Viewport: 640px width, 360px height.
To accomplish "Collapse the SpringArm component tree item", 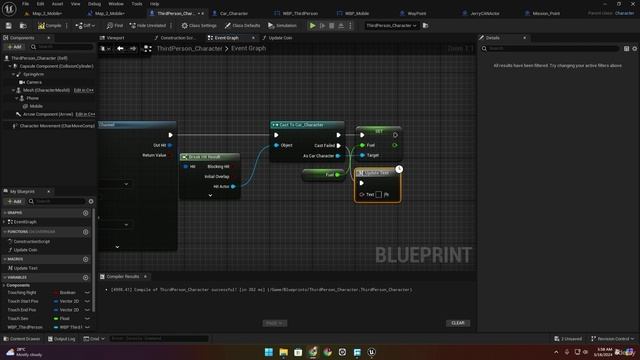I will [13, 74].
